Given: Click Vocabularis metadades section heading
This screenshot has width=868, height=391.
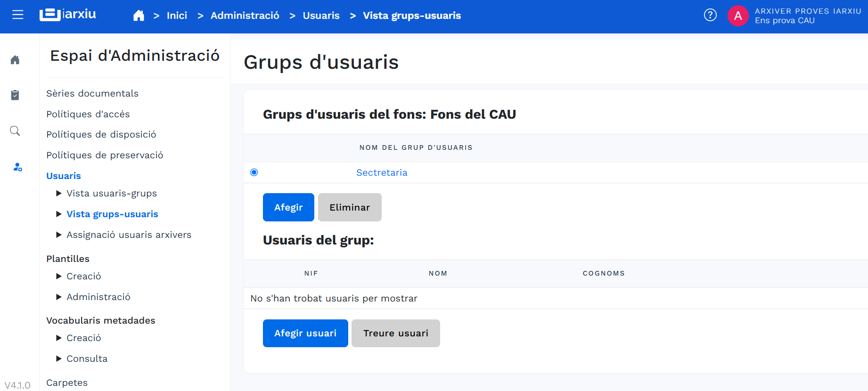Looking at the screenshot, I should pyautogui.click(x=101, y=320).
